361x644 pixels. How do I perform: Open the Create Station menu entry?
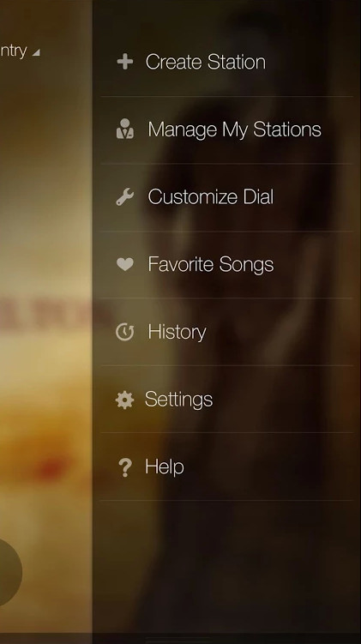pos(205,62)
